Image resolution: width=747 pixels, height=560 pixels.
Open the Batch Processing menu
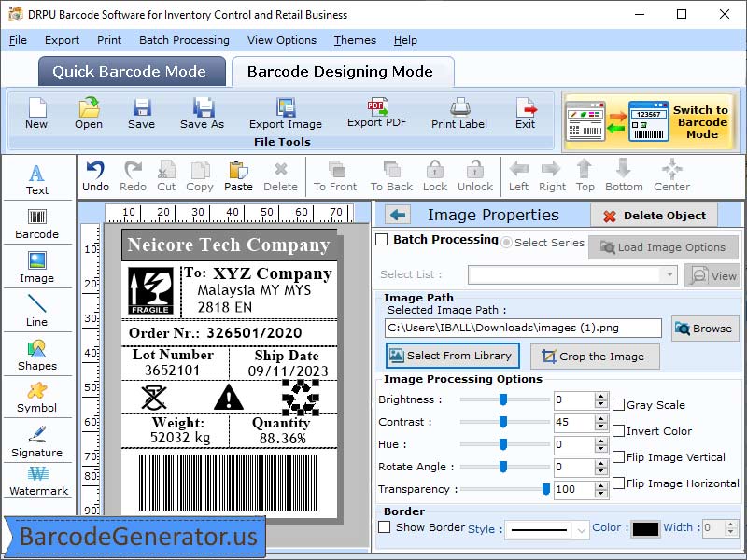(184, 40)
